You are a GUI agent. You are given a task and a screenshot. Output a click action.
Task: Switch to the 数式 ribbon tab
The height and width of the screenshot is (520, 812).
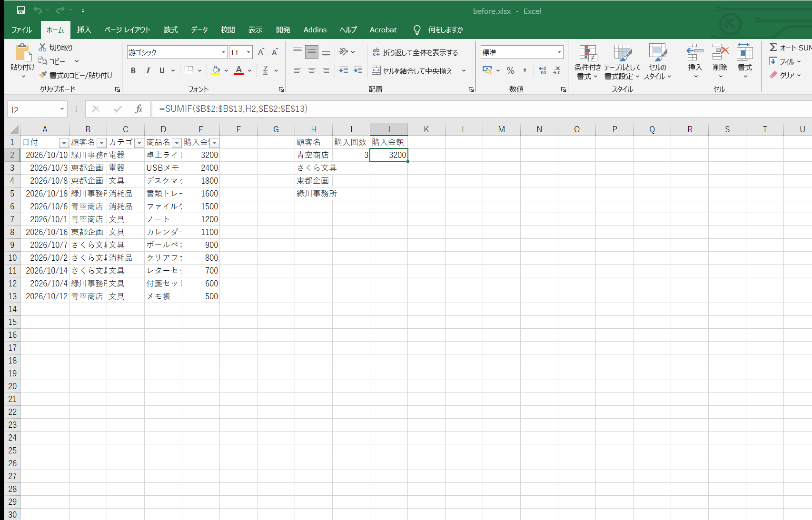170,29
